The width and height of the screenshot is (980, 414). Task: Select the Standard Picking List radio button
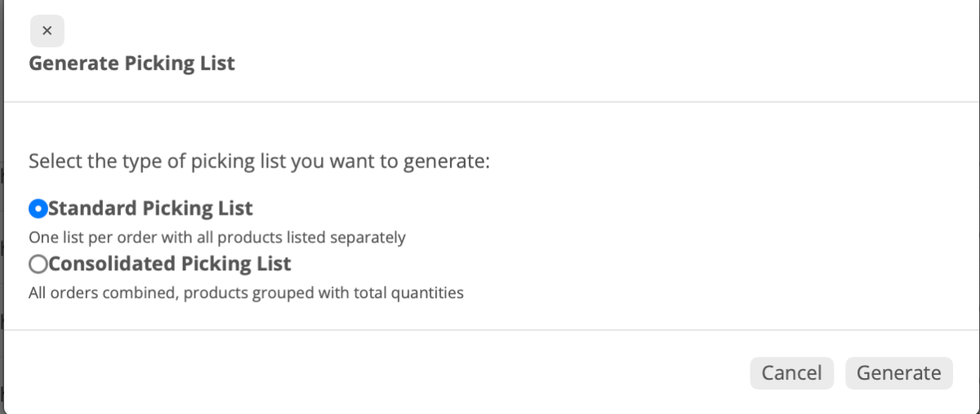pyautogui.click(x=38, y=209)
